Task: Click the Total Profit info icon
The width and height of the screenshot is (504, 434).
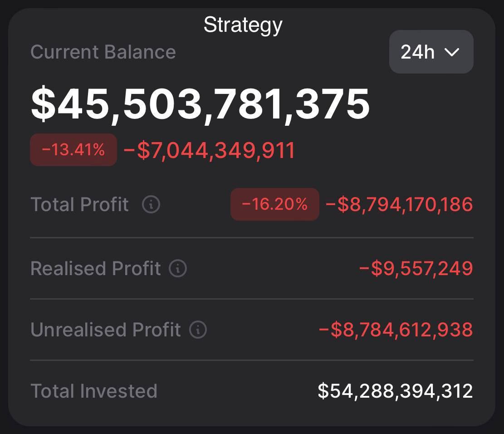Action: (x=151, y=205)
